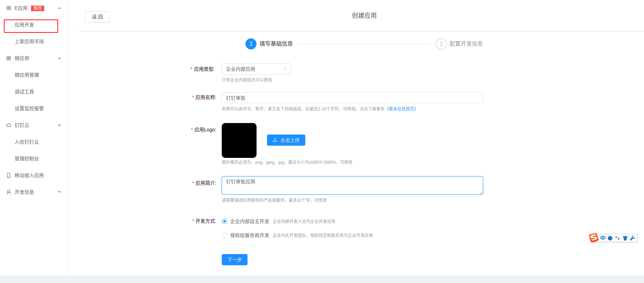Click the 移动接入应用 phone icon

[x=9, y=175]
